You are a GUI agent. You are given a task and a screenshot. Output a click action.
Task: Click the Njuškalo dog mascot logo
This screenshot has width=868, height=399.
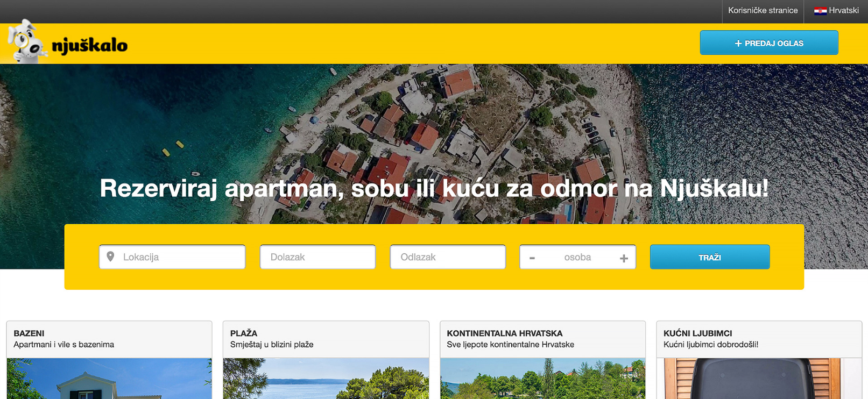pos(27,42)
